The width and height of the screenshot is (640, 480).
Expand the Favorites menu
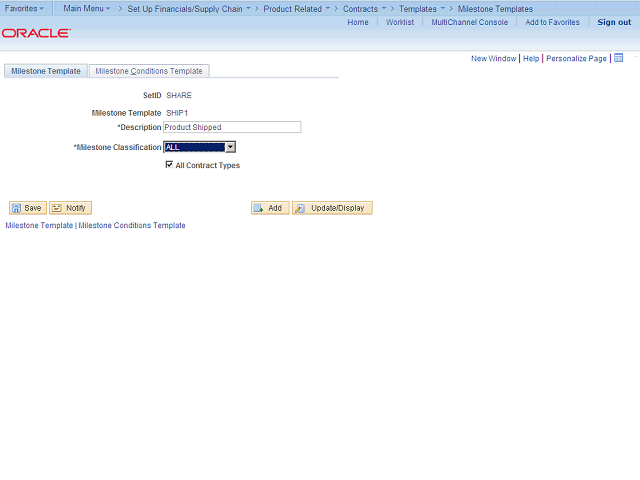coord(24,8)
